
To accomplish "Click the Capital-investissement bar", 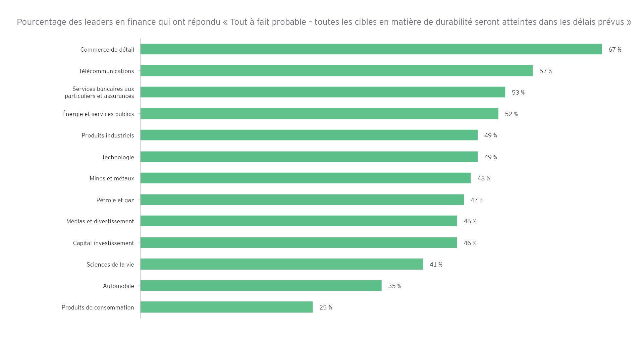I will coord(299,243).
